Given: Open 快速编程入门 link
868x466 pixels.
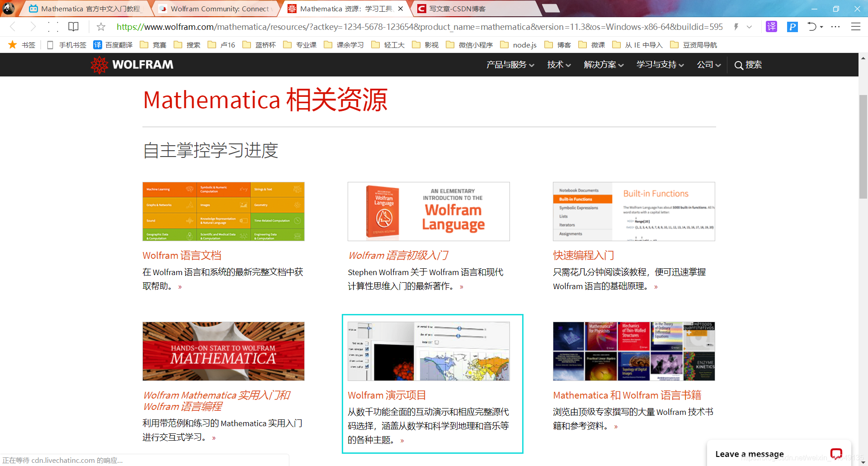Looking at the screenshot, I should [583, 256].
